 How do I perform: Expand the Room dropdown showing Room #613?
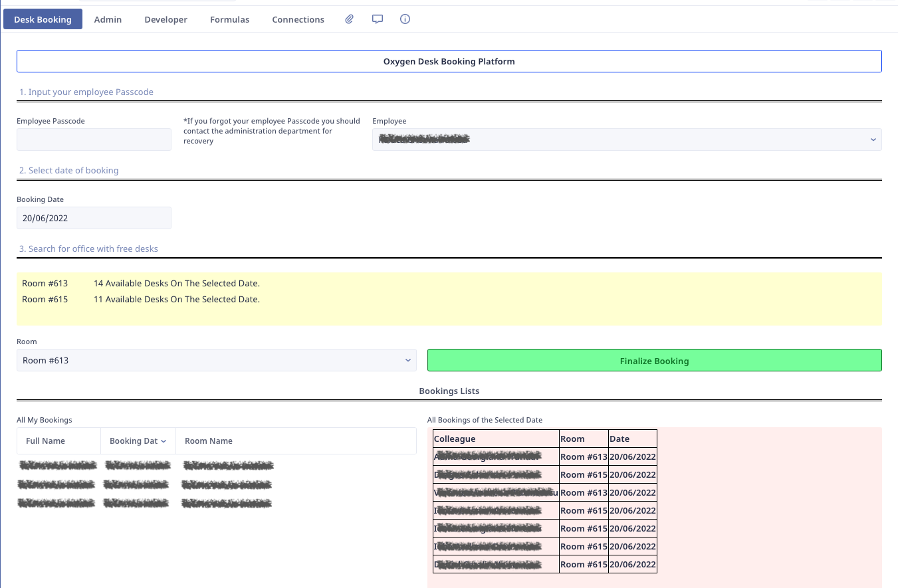coord(217,360)
